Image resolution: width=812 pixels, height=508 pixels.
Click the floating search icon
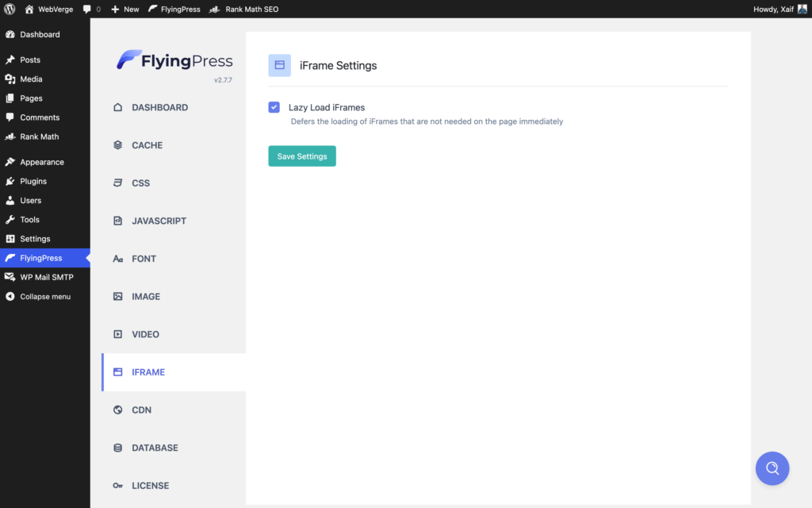click(772, 468)
